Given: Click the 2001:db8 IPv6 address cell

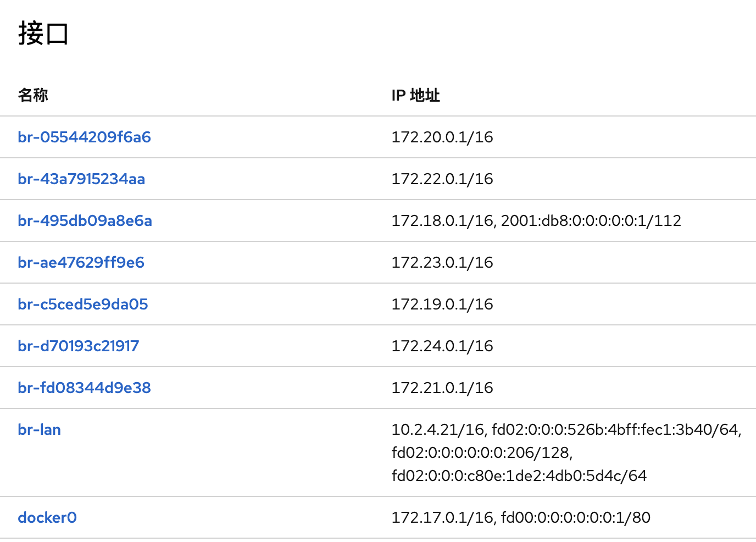Looking at the screenshot, I should click(591, 220).
